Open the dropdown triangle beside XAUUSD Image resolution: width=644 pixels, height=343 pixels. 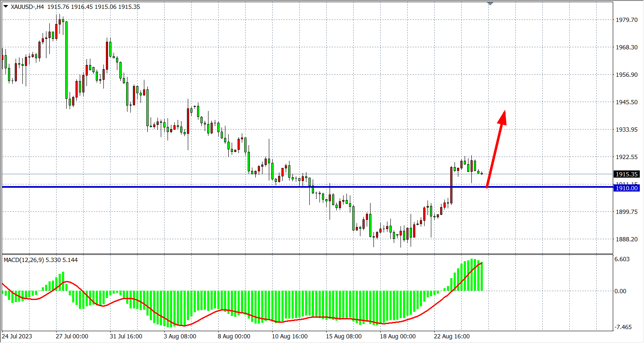(5, 7)
